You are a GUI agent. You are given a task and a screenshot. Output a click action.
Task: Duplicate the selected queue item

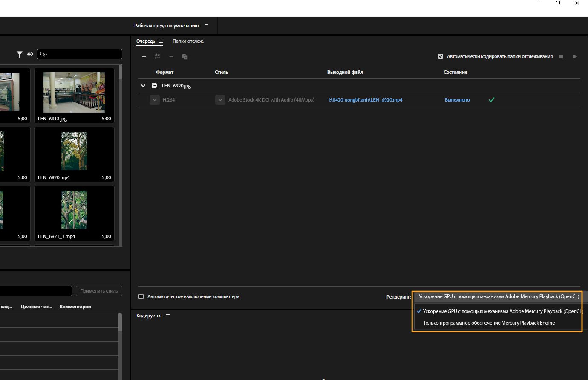[185, 57]
